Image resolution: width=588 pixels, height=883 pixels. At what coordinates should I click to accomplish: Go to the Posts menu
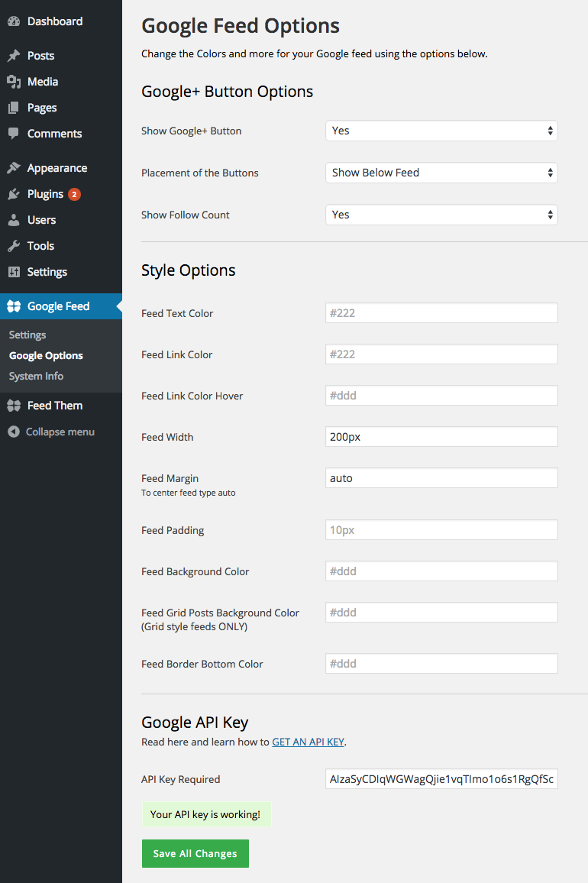61,56
